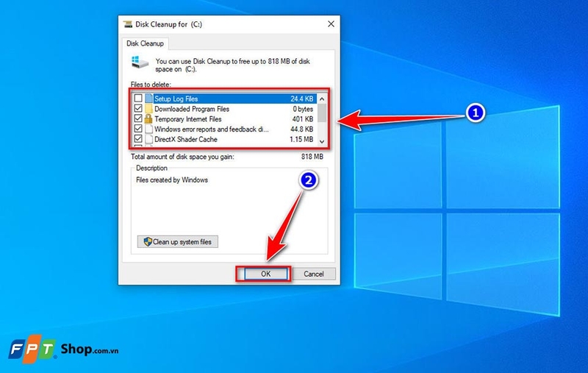Click the Temporary Internet Files lock icon
Viewport: 588px width, 373px height.
point(148,118)
